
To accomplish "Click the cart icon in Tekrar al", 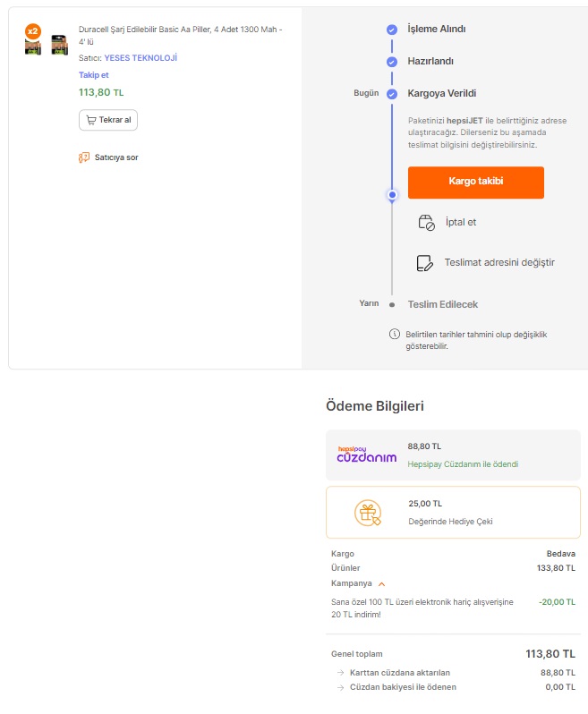I will pos(91,120).
